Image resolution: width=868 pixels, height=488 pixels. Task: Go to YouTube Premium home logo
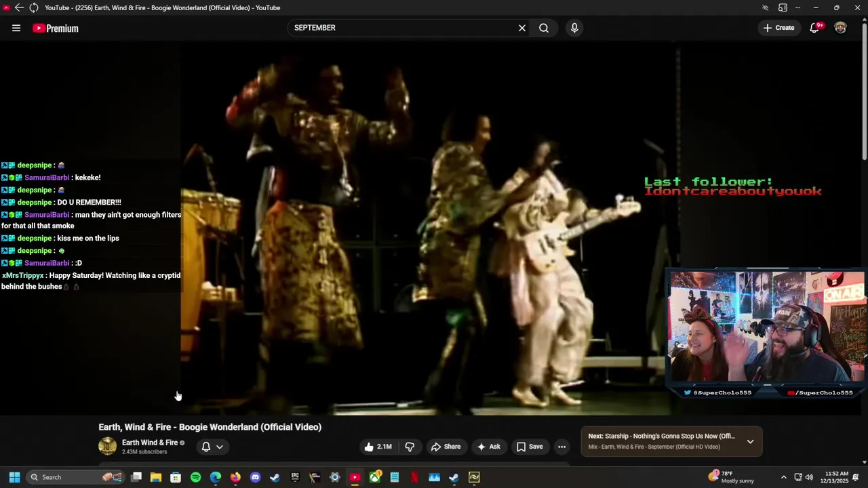click(x=56, y=28)
